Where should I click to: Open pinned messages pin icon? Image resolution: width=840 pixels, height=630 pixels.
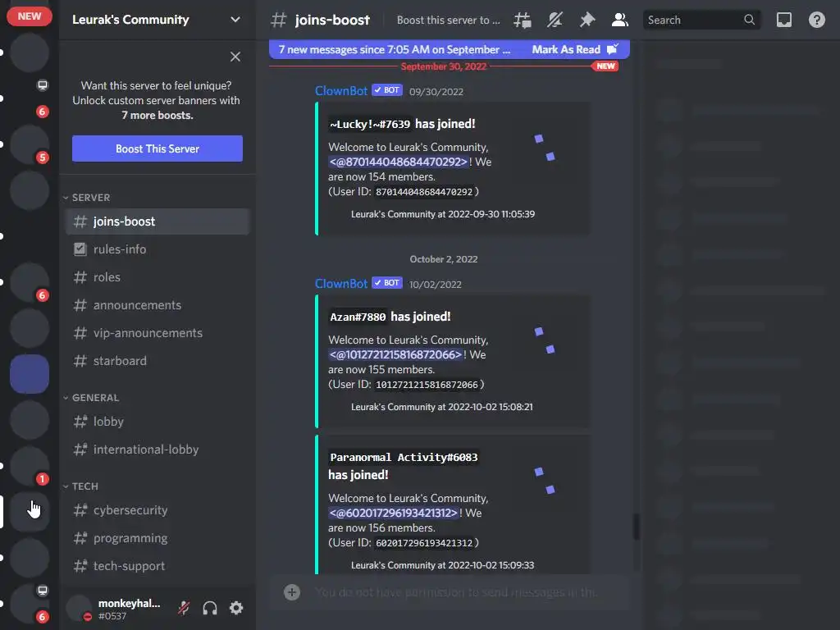click(x=587, y=21)
